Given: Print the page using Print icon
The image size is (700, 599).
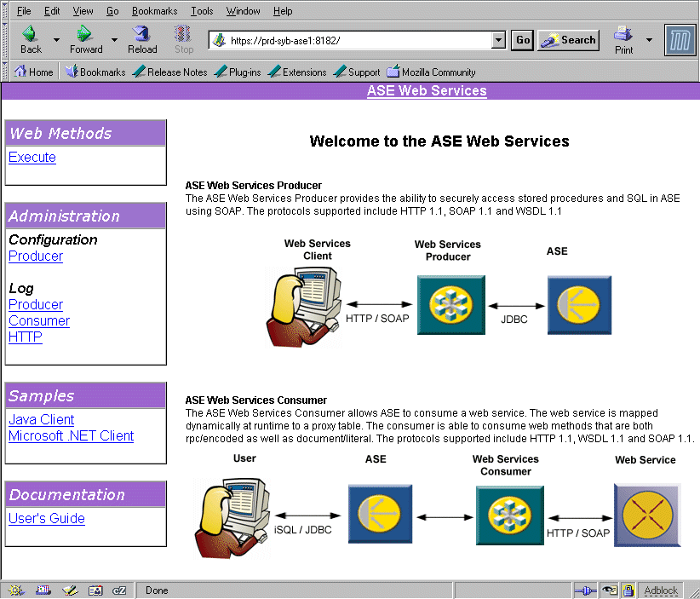Looking at the screenshot, I should 623,34.
